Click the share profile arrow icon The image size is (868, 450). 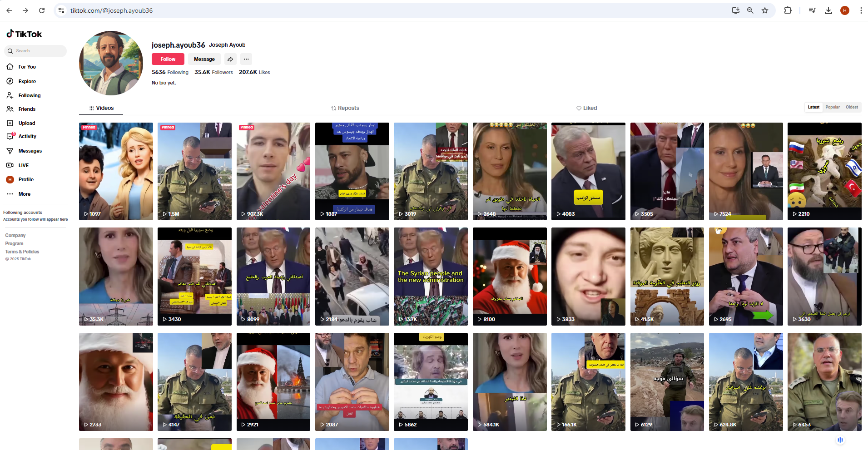coord(230,59)
